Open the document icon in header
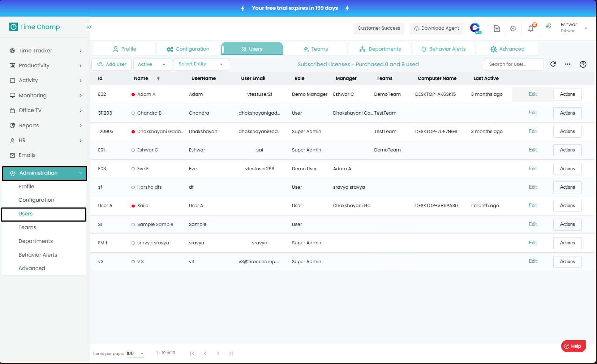597x364 pixels. (497, 29)
